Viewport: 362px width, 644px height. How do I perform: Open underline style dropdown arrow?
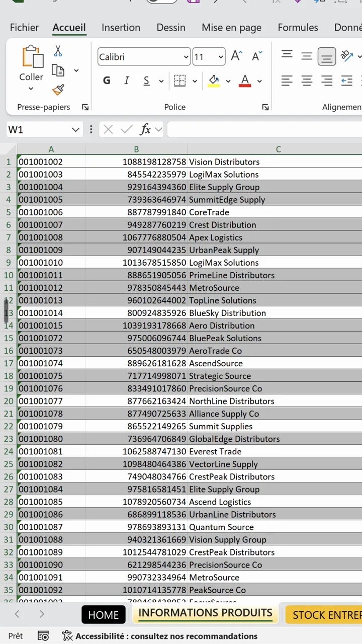161,81
